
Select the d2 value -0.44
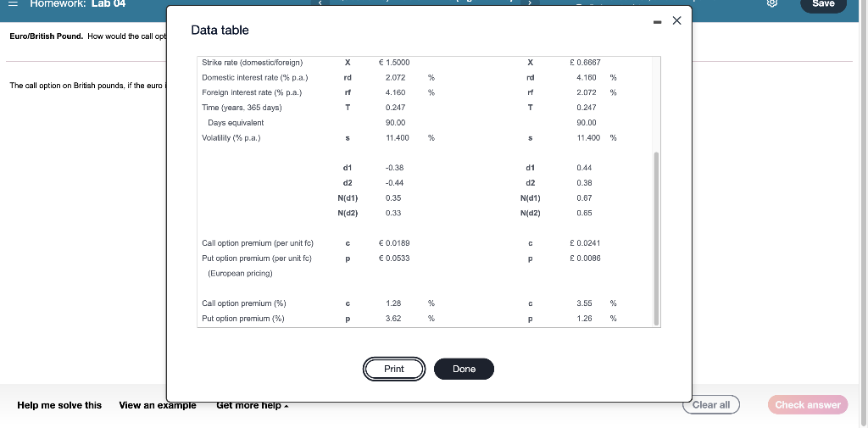tap(394, 183)
